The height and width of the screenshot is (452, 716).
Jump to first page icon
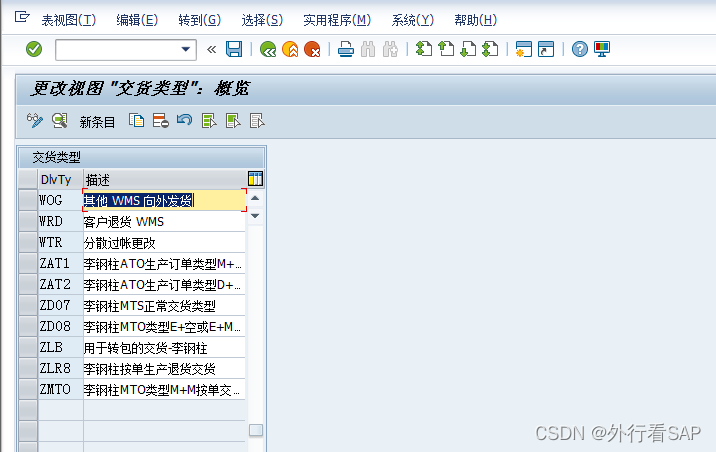pyautogui.click(x=424, y=49)
